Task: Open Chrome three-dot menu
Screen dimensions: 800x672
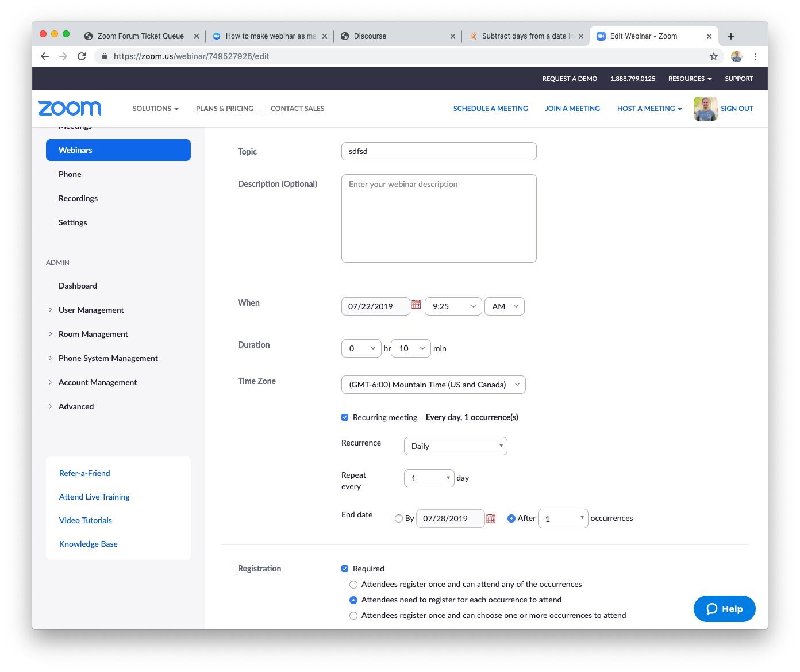Action: pos(755,56)
